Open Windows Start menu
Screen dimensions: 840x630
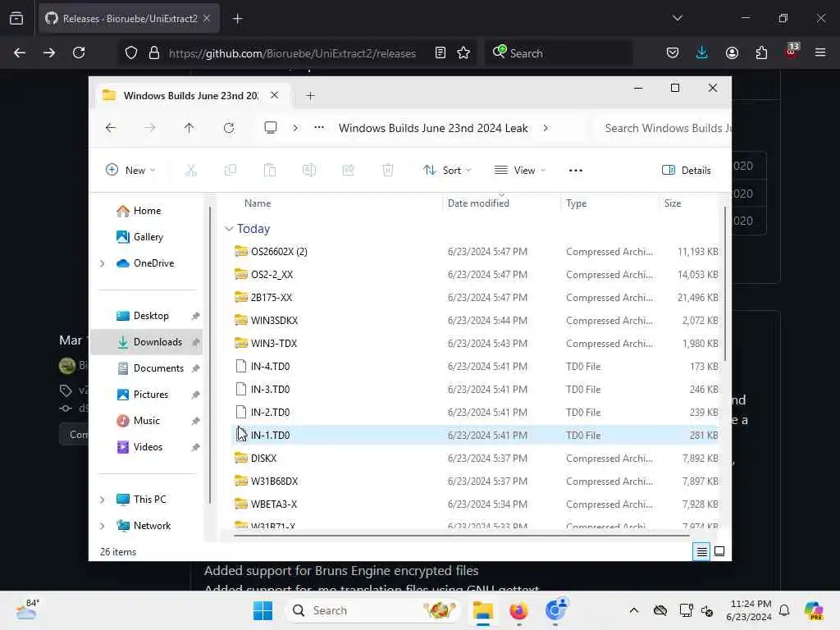pos(262,610)
